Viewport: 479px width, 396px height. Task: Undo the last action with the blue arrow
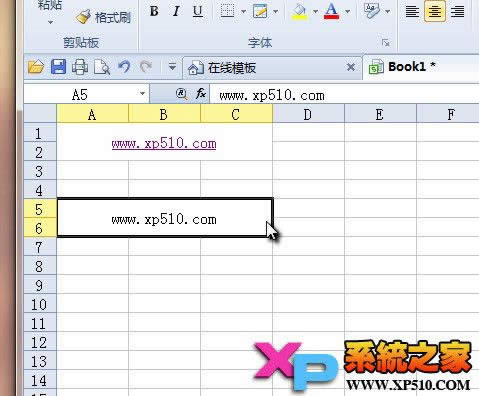(x=124, y=67)
